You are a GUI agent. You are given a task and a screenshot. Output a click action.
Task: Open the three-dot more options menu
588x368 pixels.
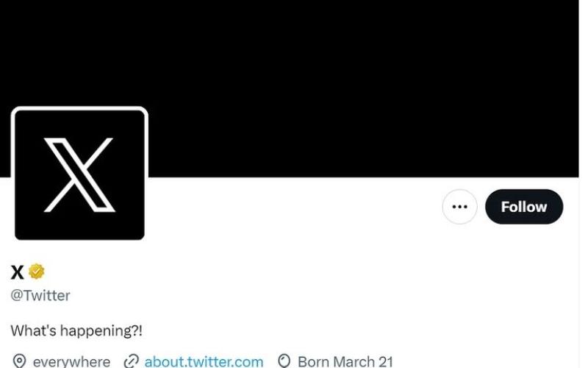459,207
